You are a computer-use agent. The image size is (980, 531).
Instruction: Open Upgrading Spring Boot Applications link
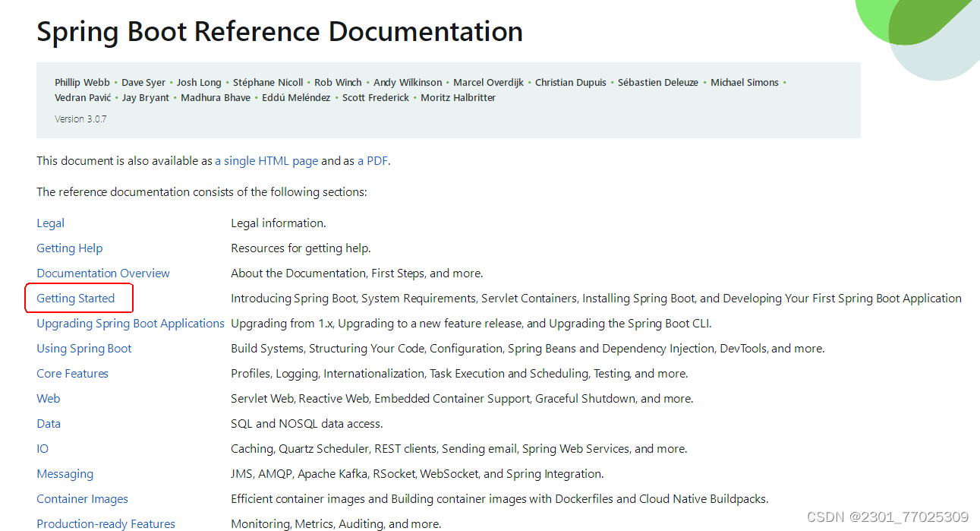coord(131,324)
